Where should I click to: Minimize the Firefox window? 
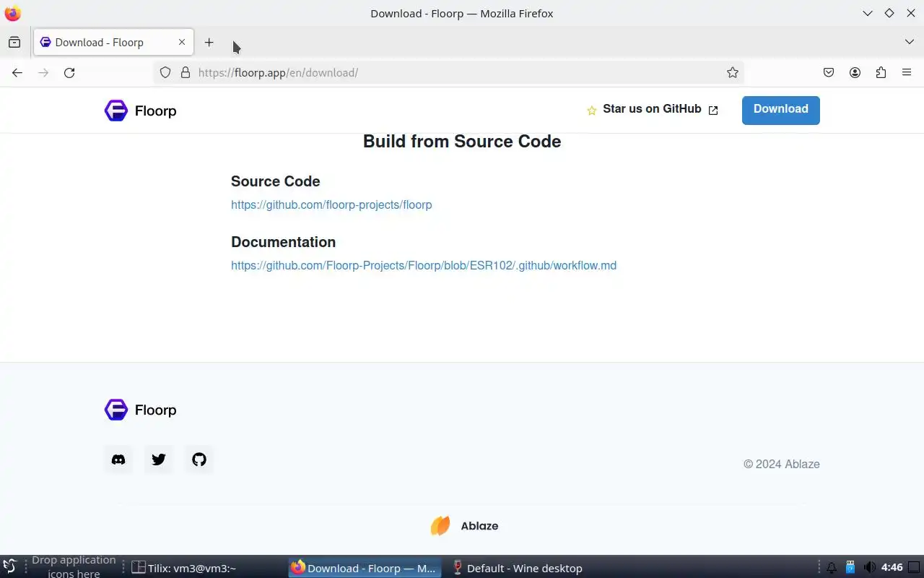pos(868,13)
